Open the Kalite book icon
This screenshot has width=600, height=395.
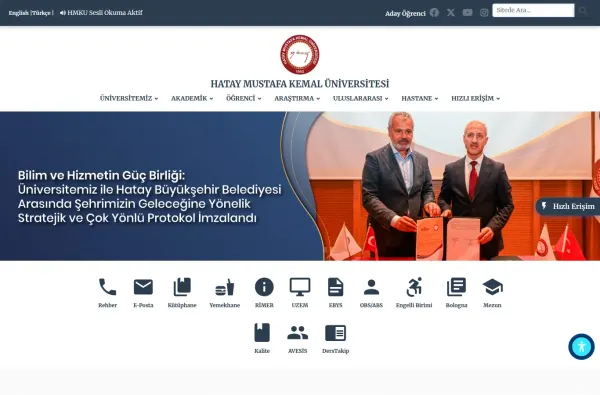262,333
